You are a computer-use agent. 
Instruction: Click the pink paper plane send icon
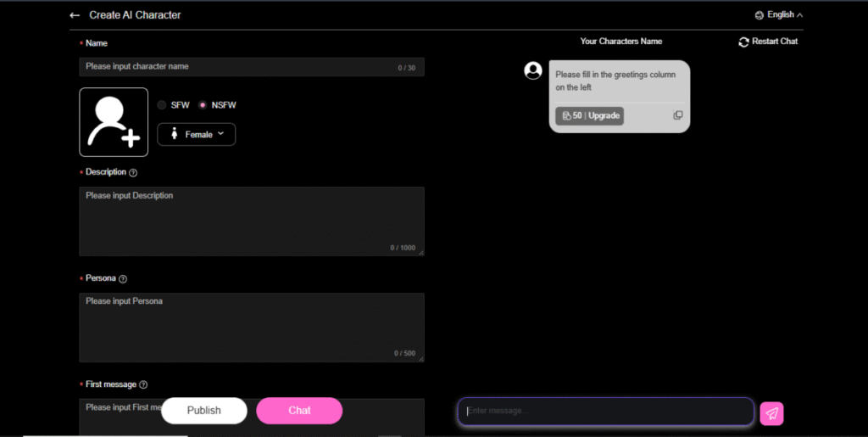(x=771, y=413)
